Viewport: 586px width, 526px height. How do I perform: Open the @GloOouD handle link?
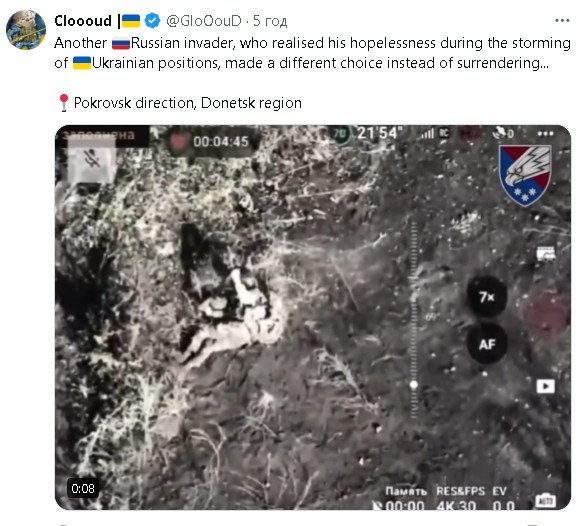(x=204, y=21)
